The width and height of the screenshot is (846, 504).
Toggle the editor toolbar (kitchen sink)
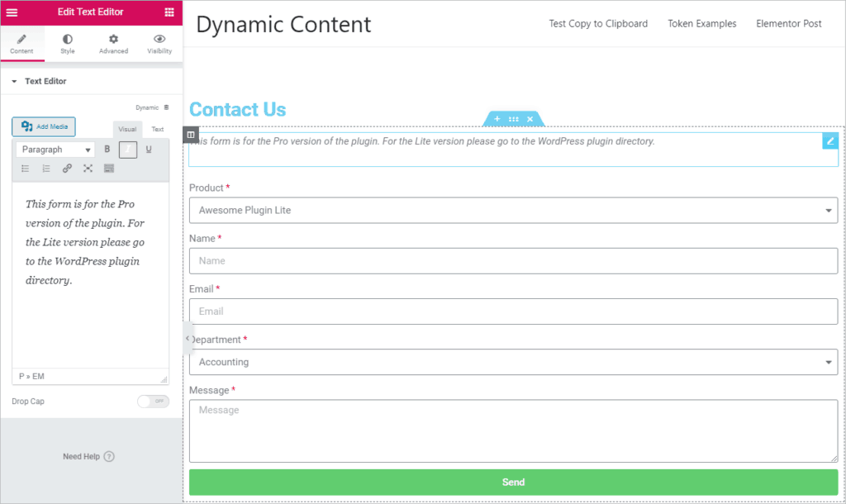click(109, 169)
